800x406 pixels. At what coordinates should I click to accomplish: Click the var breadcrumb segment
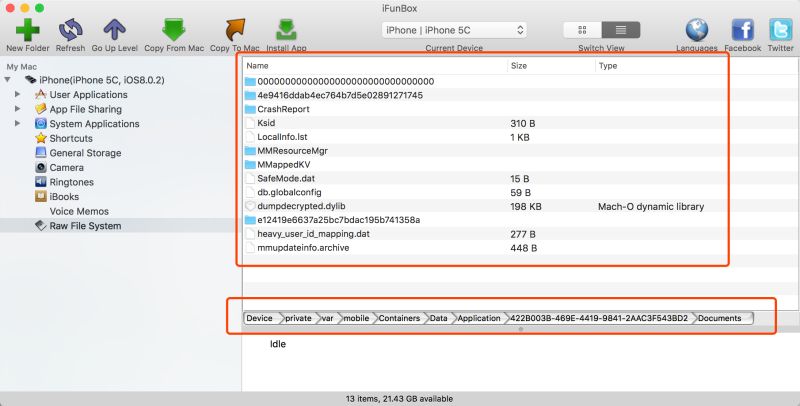(328, 318)
